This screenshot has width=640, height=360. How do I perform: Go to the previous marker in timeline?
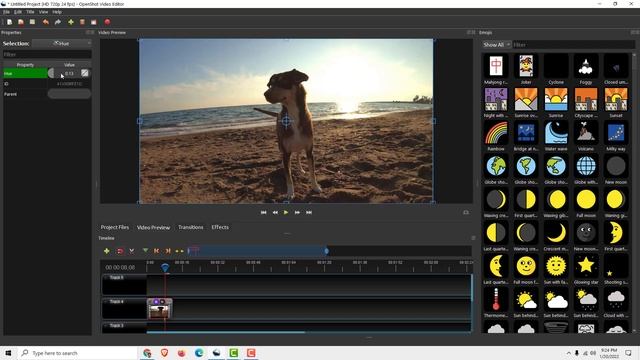156,251
